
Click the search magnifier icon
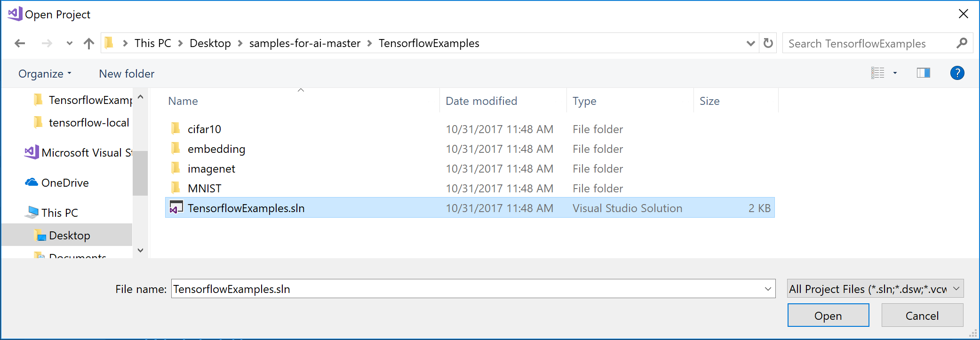pyautogui.click(x=962, y=43)
